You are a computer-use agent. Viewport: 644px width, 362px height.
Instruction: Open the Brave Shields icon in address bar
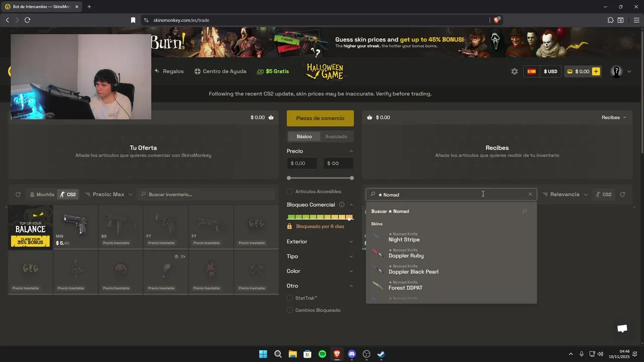497,20
